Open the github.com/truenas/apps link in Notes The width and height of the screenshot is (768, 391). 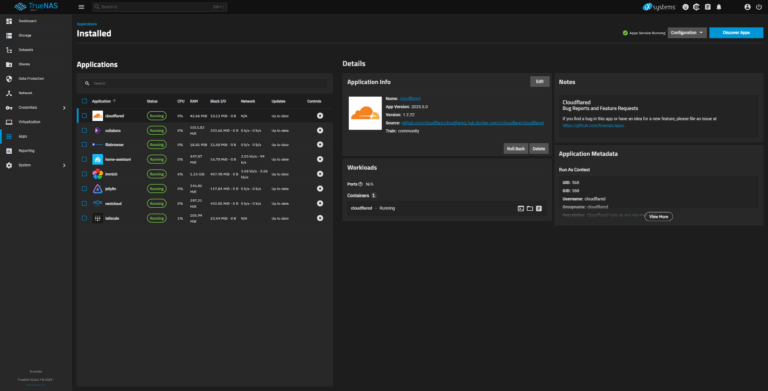[x=593, y=125]
